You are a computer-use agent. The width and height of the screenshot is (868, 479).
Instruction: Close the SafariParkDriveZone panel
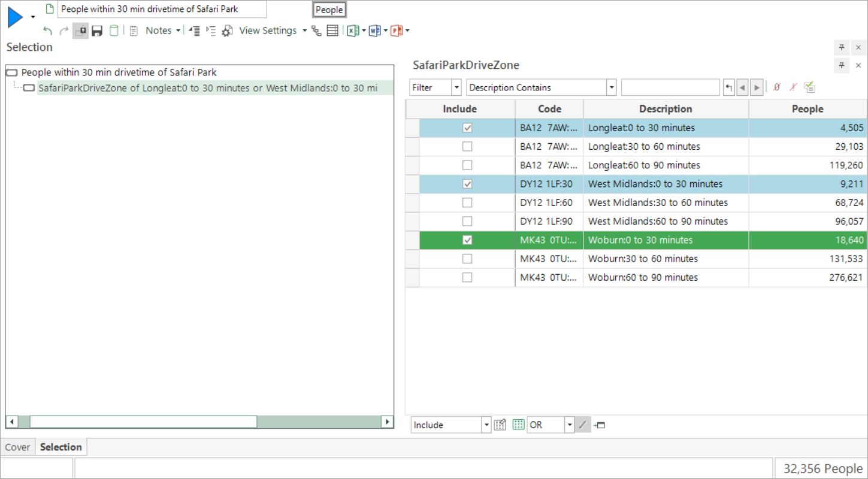point(858,65)
